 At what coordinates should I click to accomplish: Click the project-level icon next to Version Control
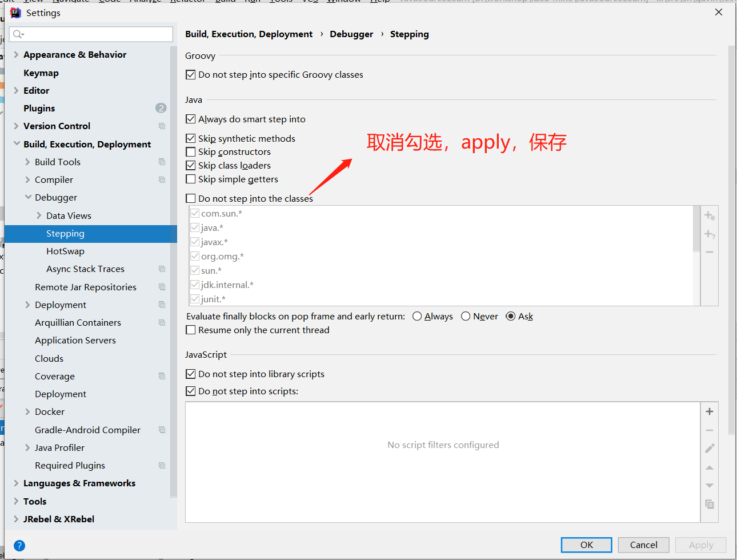click(162, 126)
